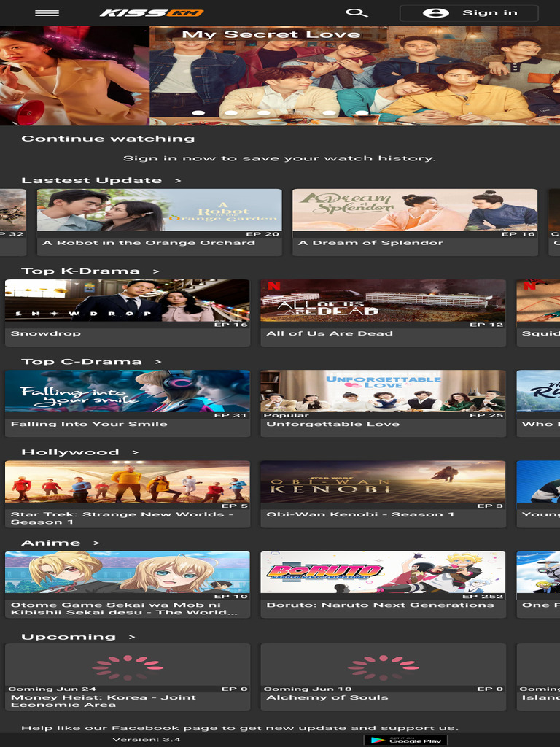Open the Boruto anime poster
This screenshot has width=560, height=747.
coord(383,572)
